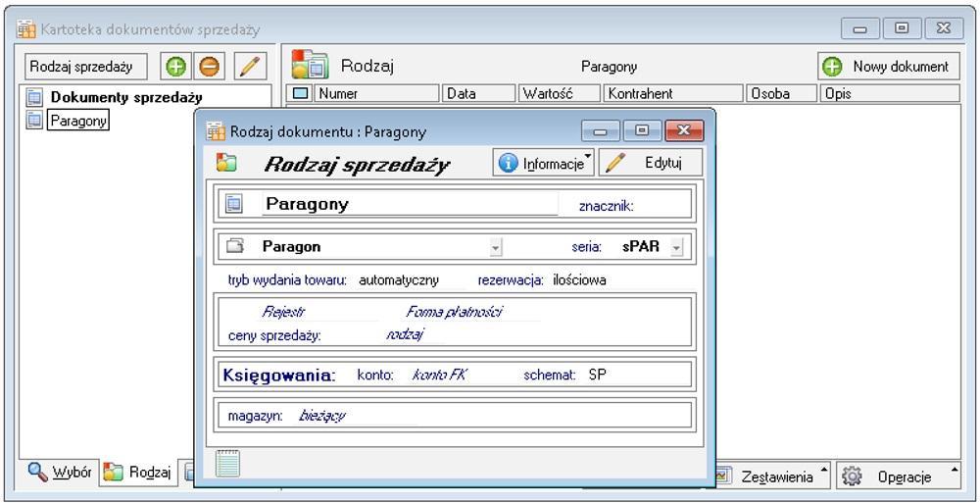Click notepad icon at dialog bottom
Screen dimensions: 980x503
227,464
